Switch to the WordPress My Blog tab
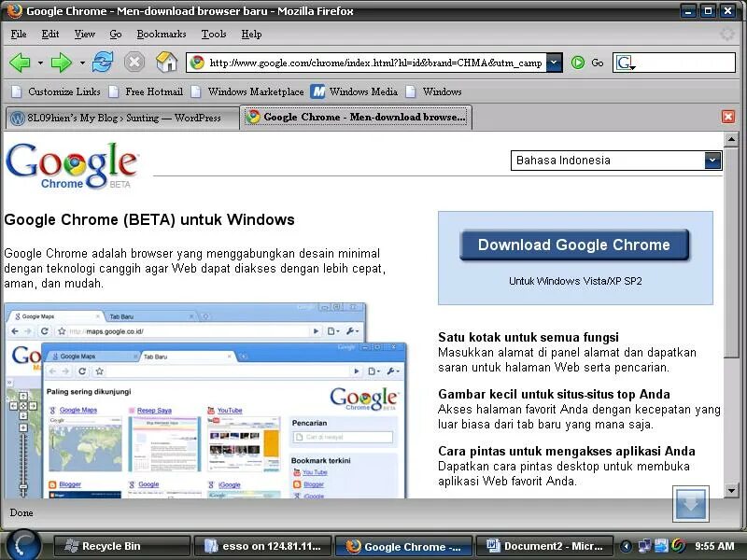Screen dimensions: 747x560 click(122, 118)
